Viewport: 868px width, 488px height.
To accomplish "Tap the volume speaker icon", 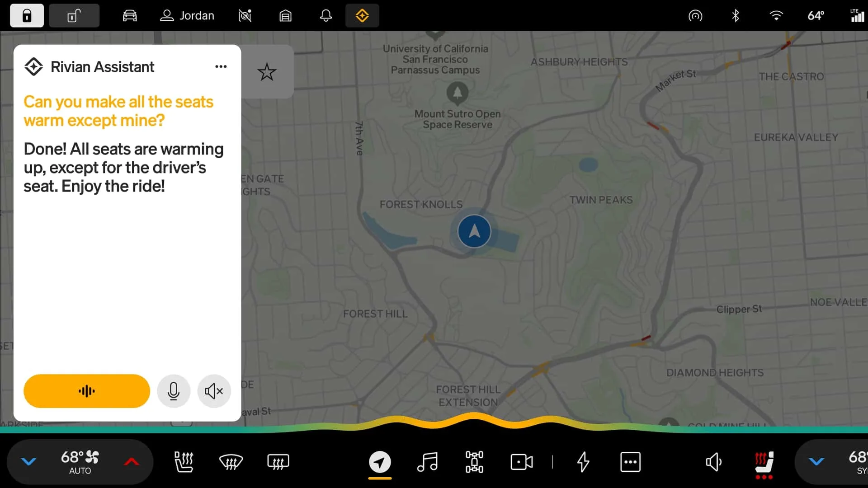I will pyautogui.click(x=713, y=462).
